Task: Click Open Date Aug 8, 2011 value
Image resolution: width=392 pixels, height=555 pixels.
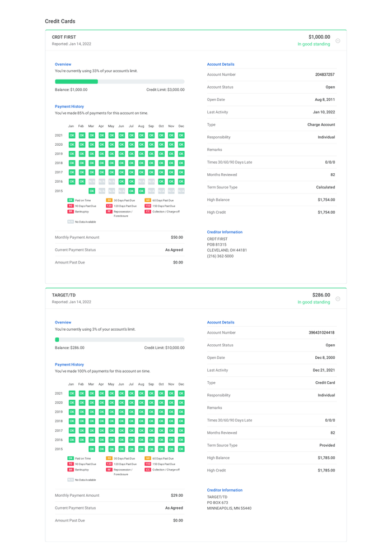Action: (x=325, y=100)
